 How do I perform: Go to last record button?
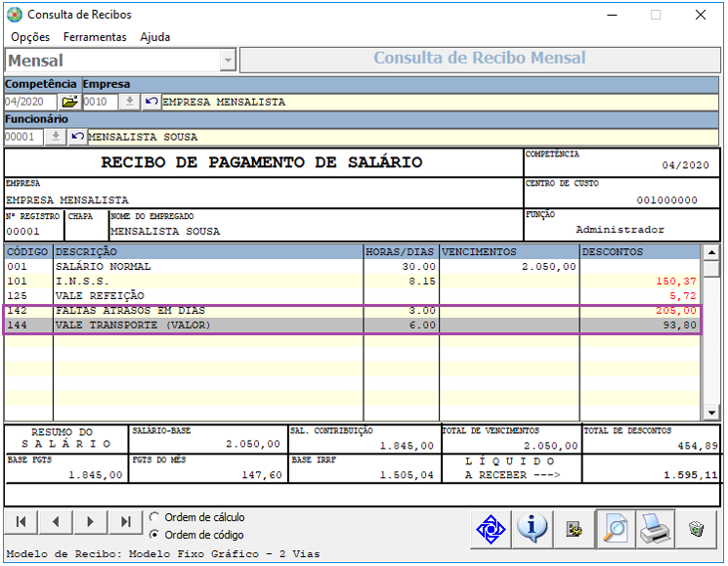click(125, 522)
